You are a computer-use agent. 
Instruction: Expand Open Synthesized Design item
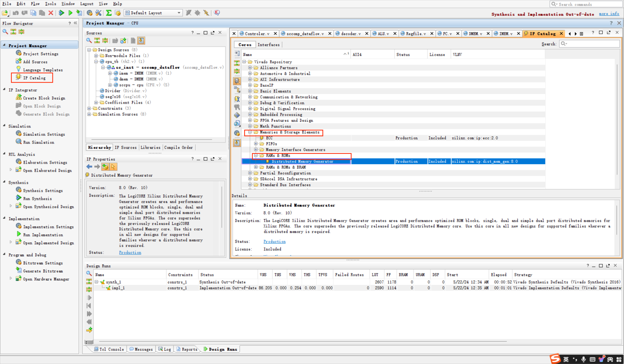click(x=11, y=206)
